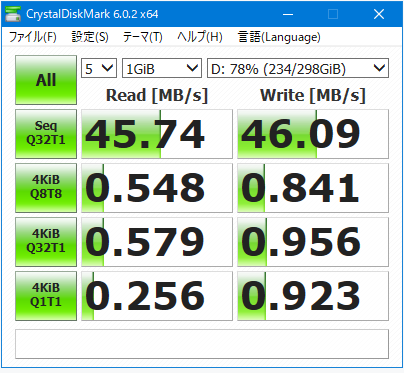Open the drive D: selection dropdown
Screen dimensions: 404x373
coord(298,69)
